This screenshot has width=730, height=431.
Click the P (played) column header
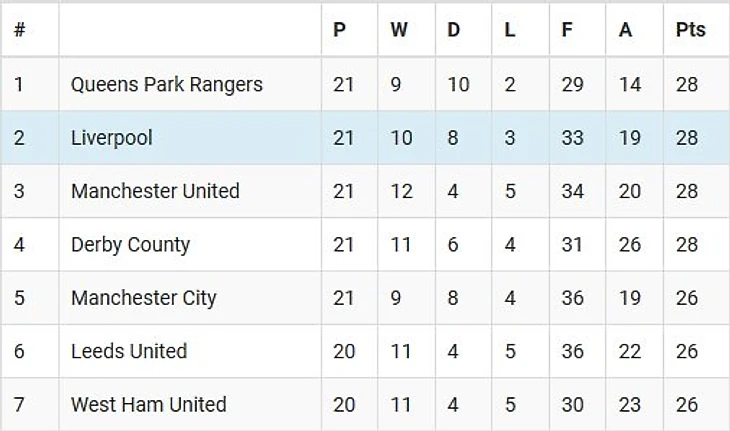pos(340,30)
